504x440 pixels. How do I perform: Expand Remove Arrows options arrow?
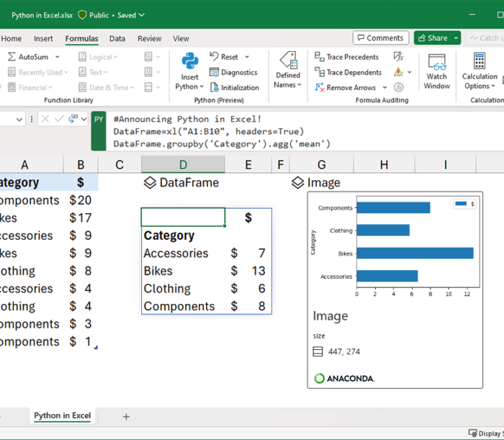click(x=384, y=87)
